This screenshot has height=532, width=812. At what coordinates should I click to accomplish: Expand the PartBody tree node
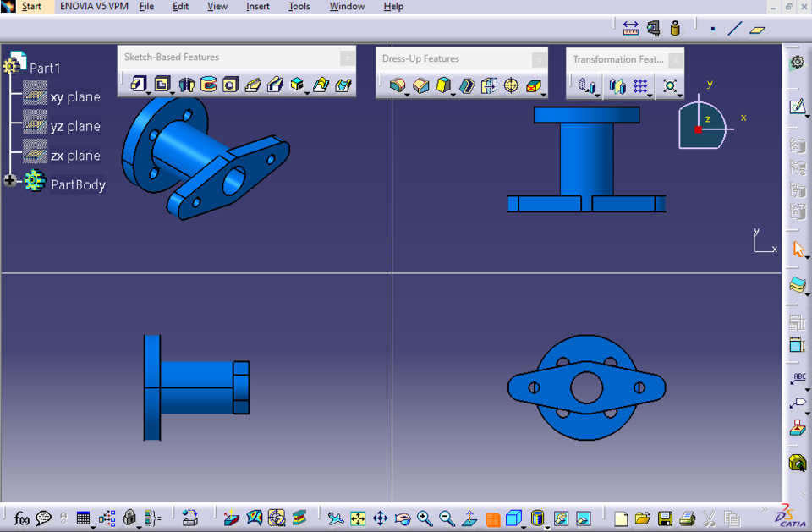(x=8, y=179)
